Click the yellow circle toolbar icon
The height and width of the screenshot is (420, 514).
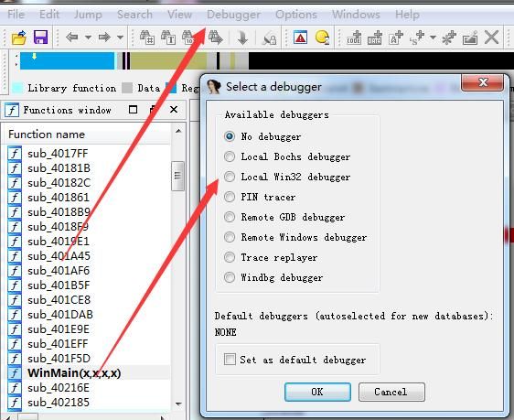click(x=322, y=37)
